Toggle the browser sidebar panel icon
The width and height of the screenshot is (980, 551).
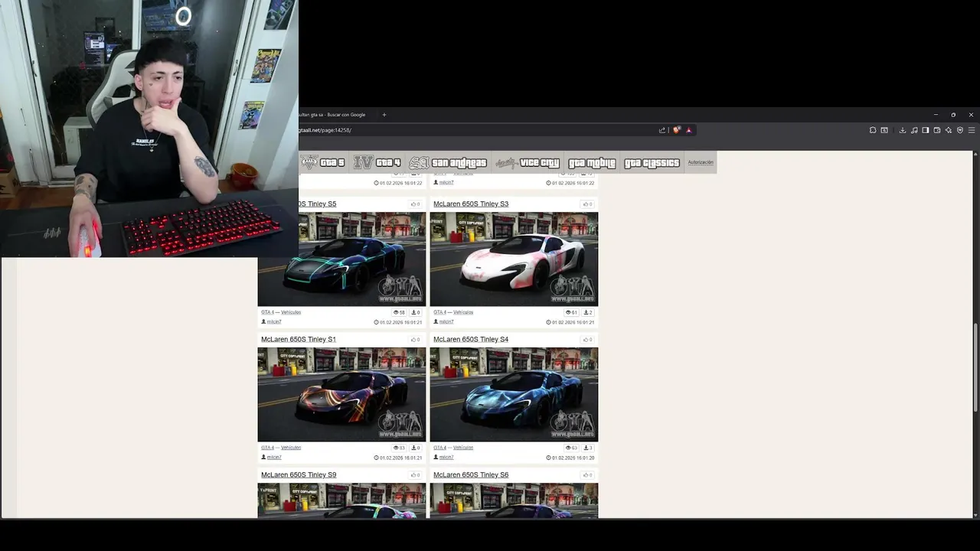click(x=926, y=130)
